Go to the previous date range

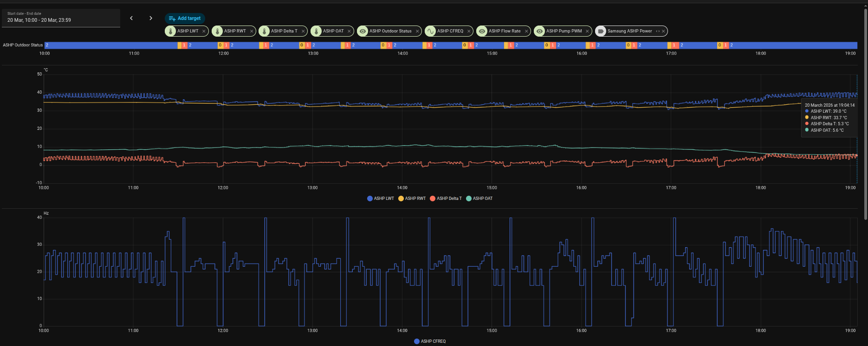(x=131, y=18)
